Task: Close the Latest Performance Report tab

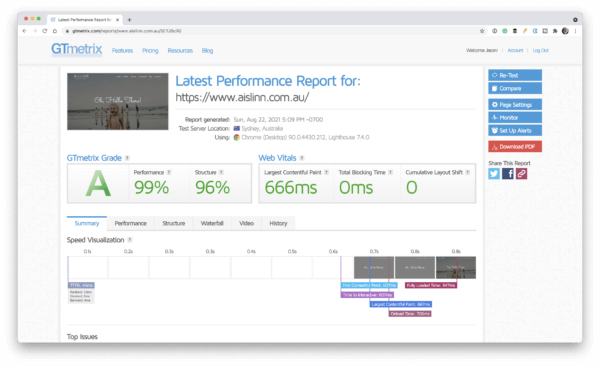Action: pos(117,20)
